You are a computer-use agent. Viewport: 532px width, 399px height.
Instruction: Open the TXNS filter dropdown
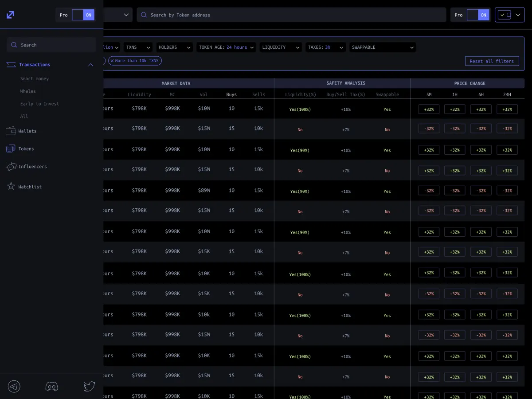coord(138,47)
